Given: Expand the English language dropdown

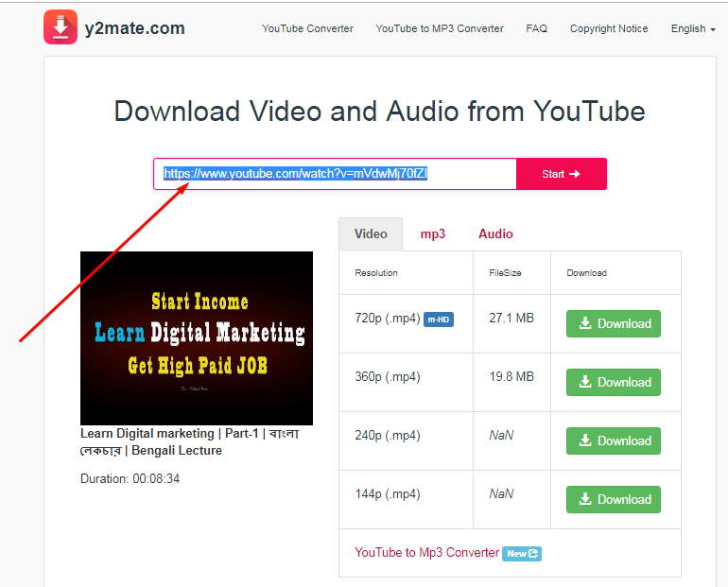Looking at the screenshot, I should [x=693, y=28].
